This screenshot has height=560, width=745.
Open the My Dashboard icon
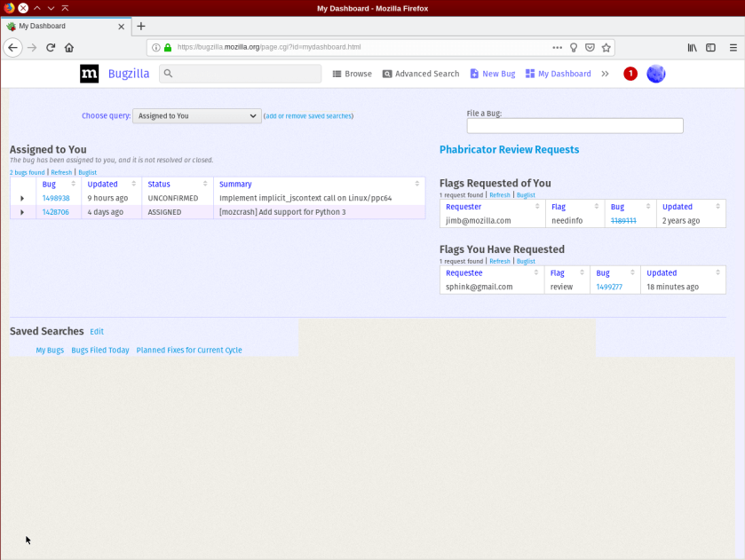click(527, 74)
